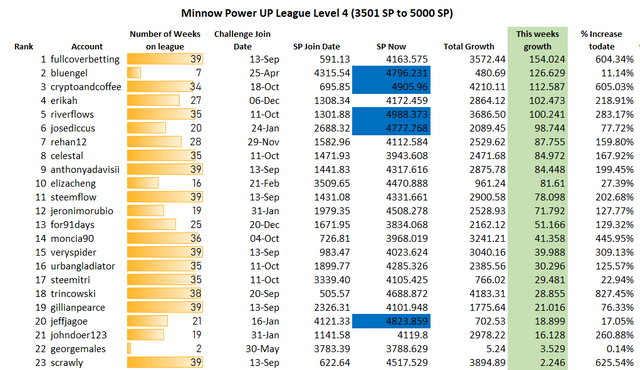Select the Rank column header
Image resolution: width=640 pixels, height=370 pixels.
pyautogui.click(x=24, y=47)
